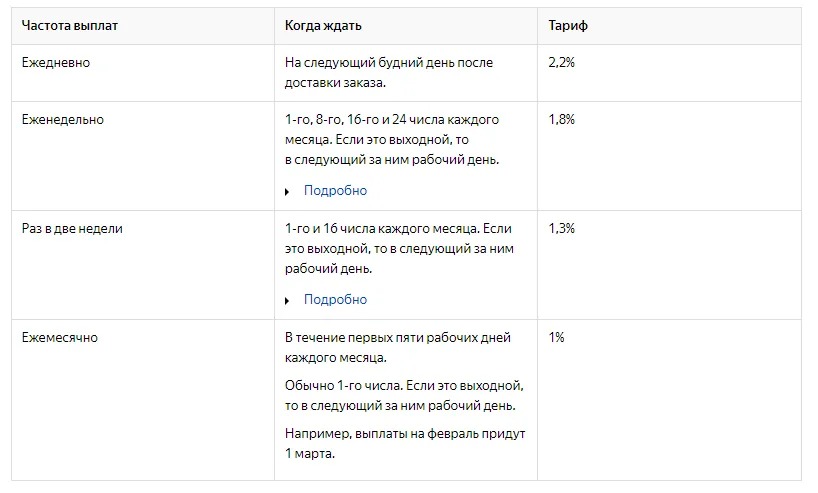
Task: Select the "Еженедельно" frequency cell
Action: [x=63, y=120]
